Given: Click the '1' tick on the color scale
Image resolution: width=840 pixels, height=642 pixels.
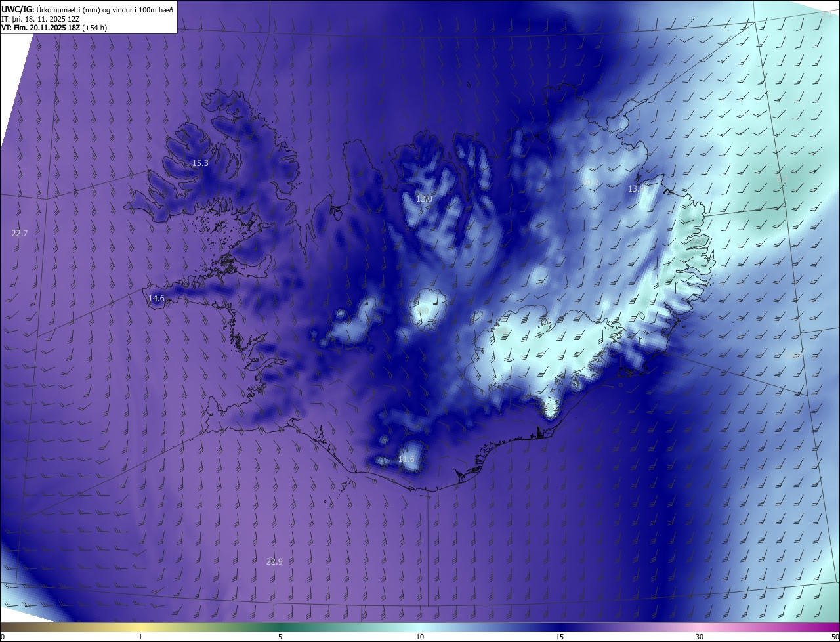Looking at the screenshot, I should click(x=140, y=637).
